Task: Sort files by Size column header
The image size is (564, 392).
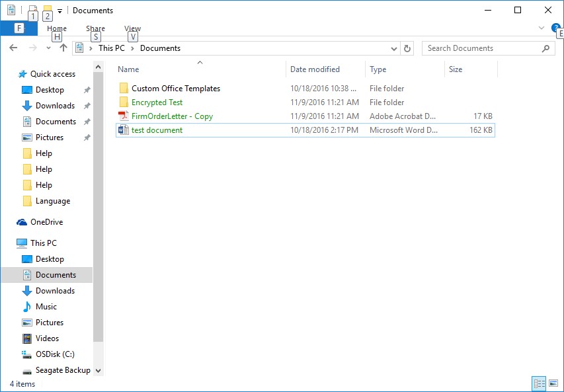Action: coord(456,69)
